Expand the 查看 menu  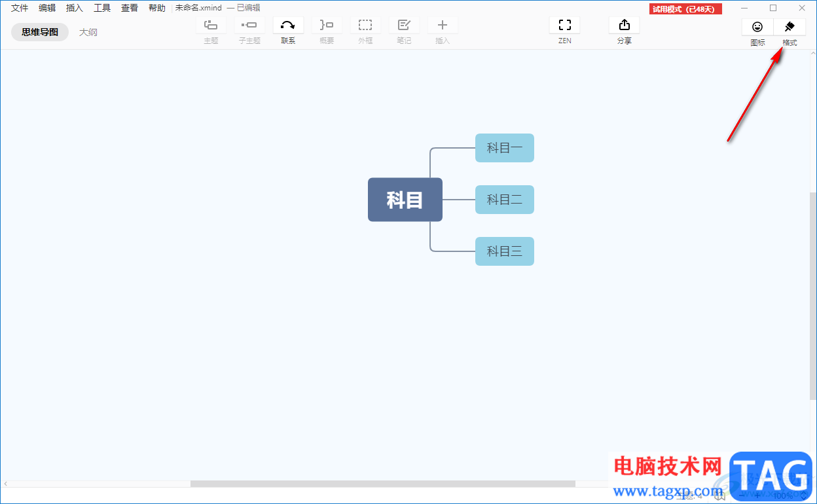[130, 8]
